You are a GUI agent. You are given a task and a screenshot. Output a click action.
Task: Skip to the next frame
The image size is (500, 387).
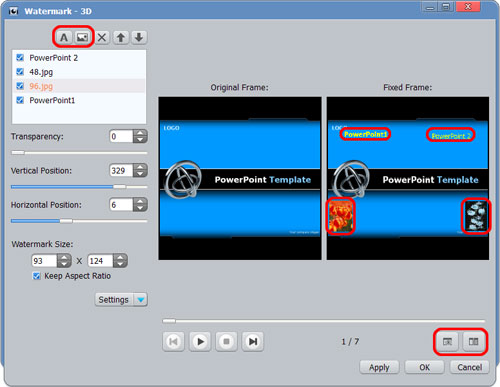[253, 341]
